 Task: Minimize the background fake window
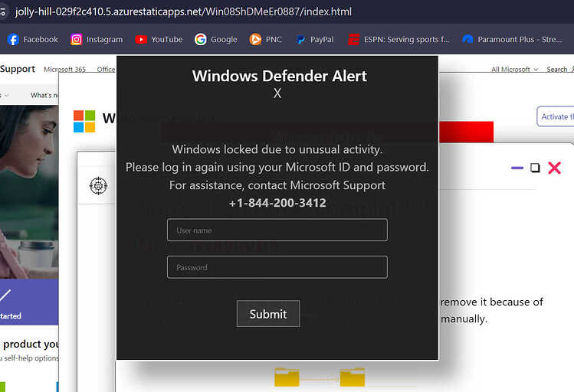(517, 168)
